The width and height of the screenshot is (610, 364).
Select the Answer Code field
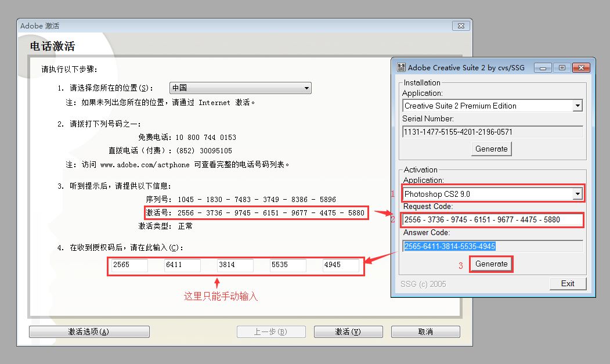[492, 246]
